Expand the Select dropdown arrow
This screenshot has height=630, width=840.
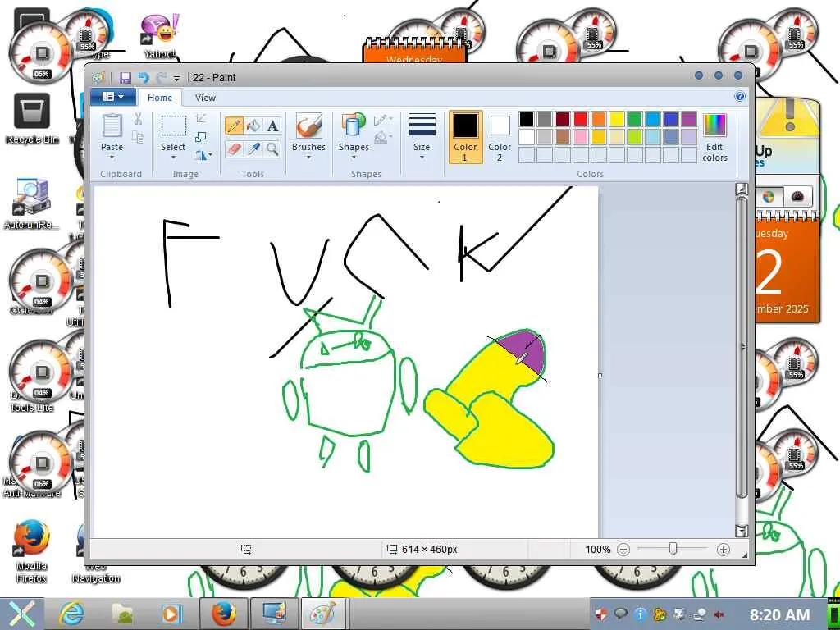(x=173, y=157)
